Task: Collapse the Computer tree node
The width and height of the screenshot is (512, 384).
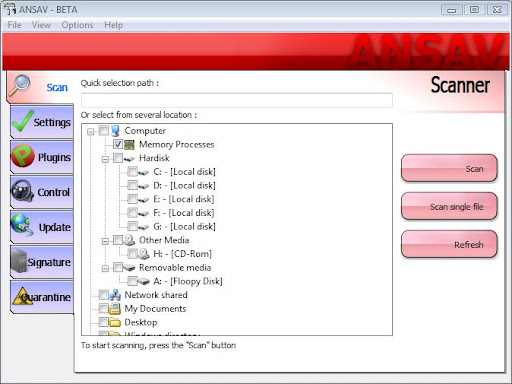Action: click(91, 132)
